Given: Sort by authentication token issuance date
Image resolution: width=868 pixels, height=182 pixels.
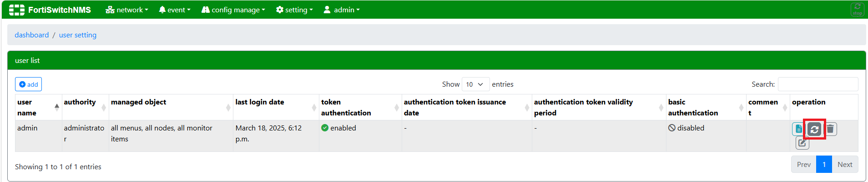Looking at the screenshot, I should pos(467,107).
